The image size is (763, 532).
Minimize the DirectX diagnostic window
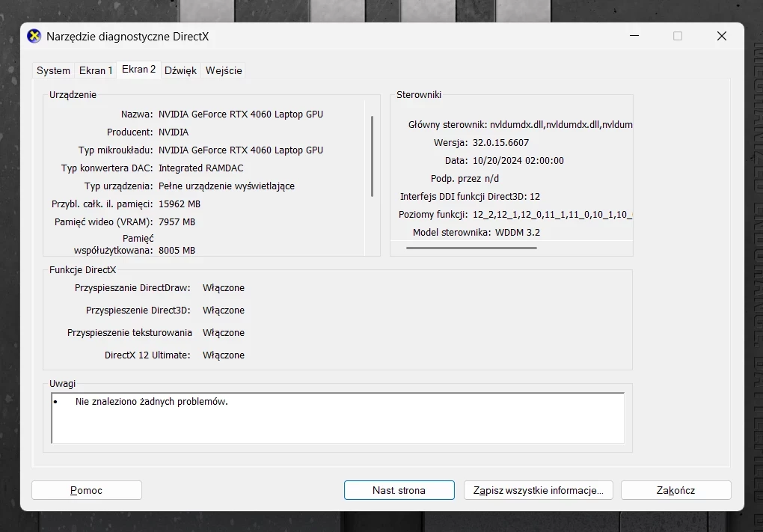634,36
